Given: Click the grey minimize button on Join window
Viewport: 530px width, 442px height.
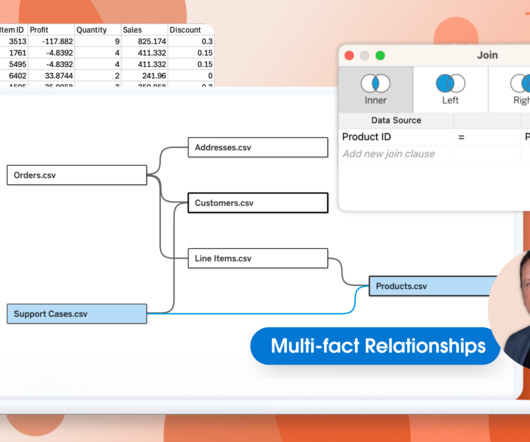Looking at the screenshot, I should click(x=364, y=55).
